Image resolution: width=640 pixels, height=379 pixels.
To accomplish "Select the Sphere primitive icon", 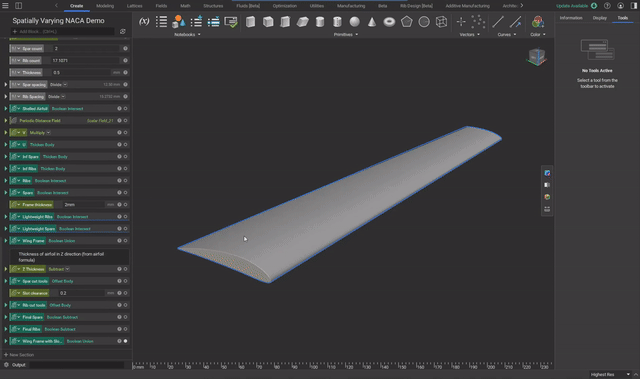I will (355, 22).
